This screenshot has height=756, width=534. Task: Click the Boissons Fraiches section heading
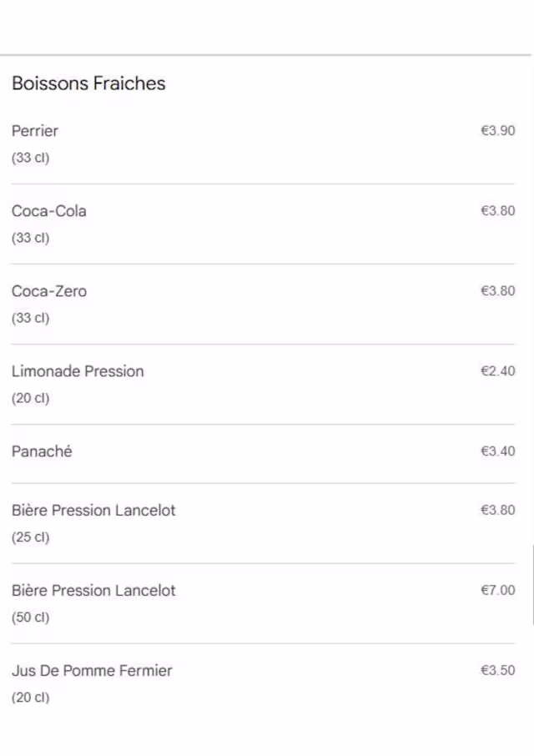point(88,83)
